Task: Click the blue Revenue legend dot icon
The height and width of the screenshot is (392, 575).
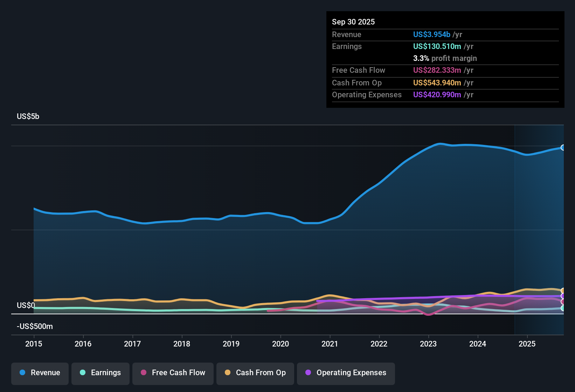Action: 22,373
